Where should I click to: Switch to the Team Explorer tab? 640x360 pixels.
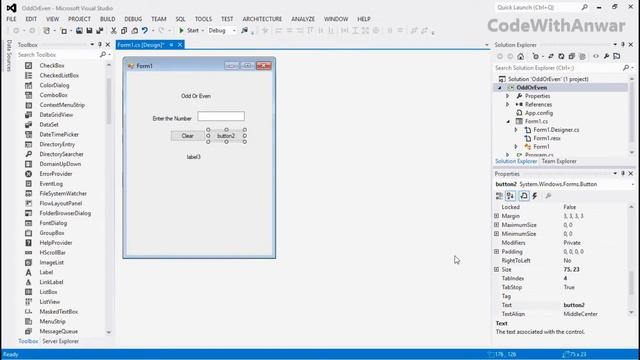(559, 161)
